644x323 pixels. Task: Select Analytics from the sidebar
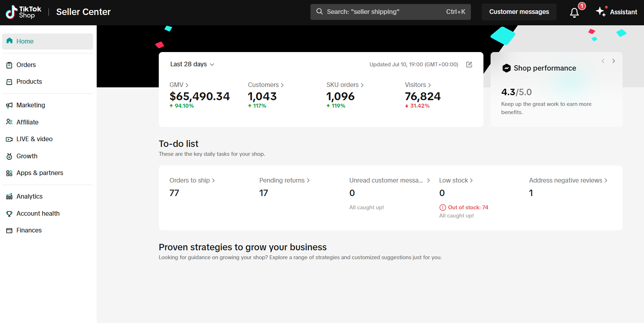pyautogui.click(x=29, y=196)
